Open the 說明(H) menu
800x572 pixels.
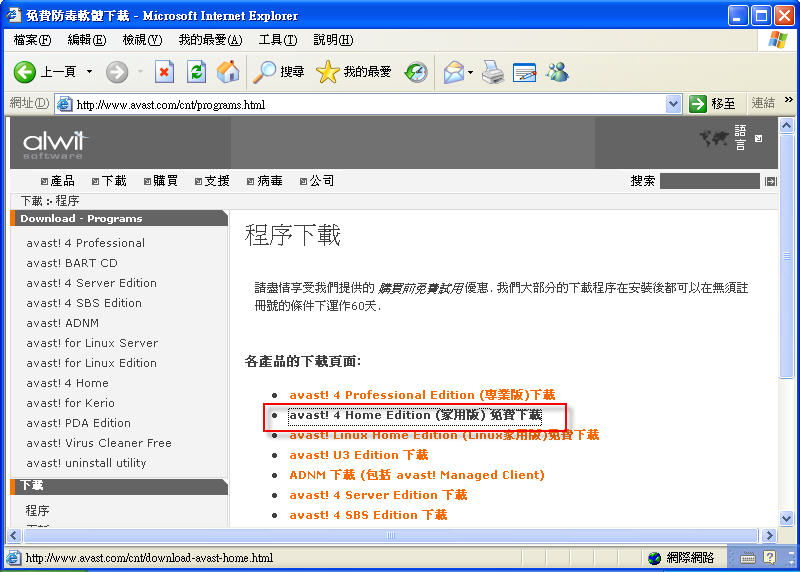(333, 40)
